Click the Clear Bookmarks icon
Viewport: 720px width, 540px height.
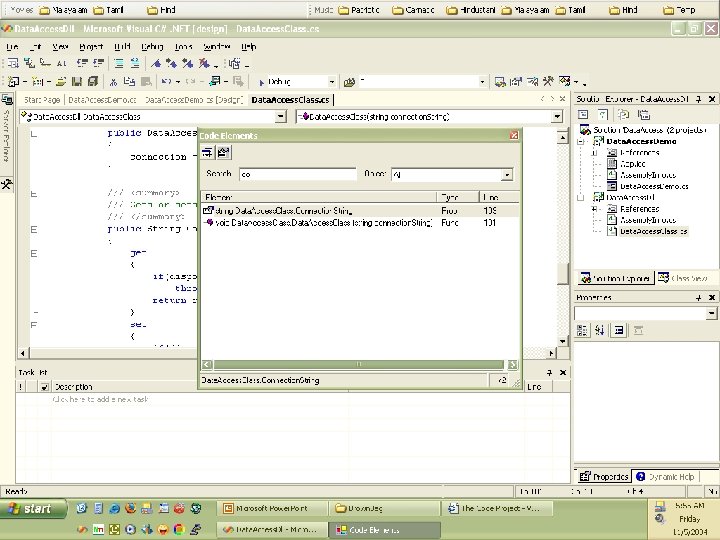tap(204, 63)
